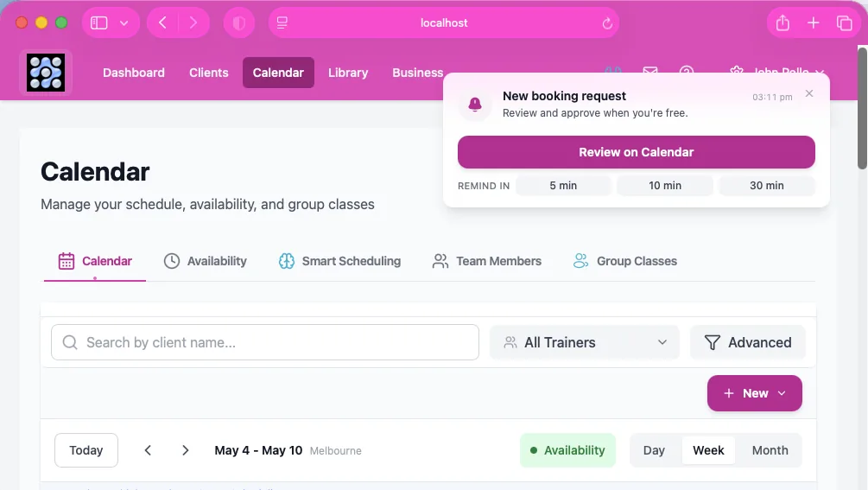Select the Calendar nav item
This screenshot has height=490, width=868.
point(278,73)
